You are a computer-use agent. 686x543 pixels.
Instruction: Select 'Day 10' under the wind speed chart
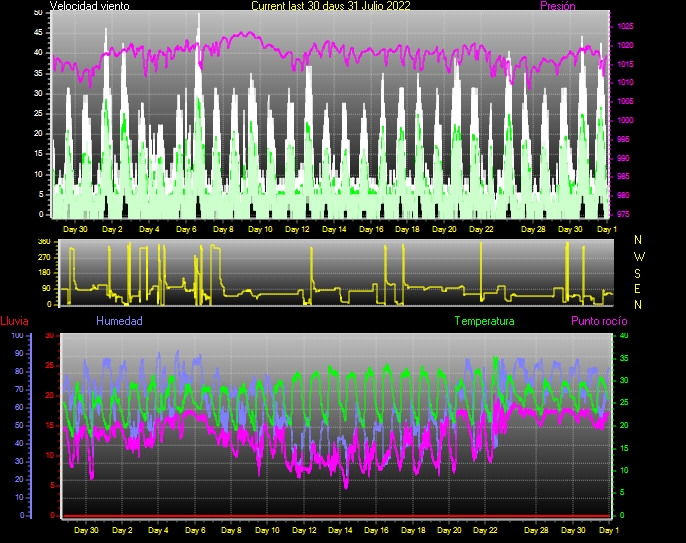[260, 229]
